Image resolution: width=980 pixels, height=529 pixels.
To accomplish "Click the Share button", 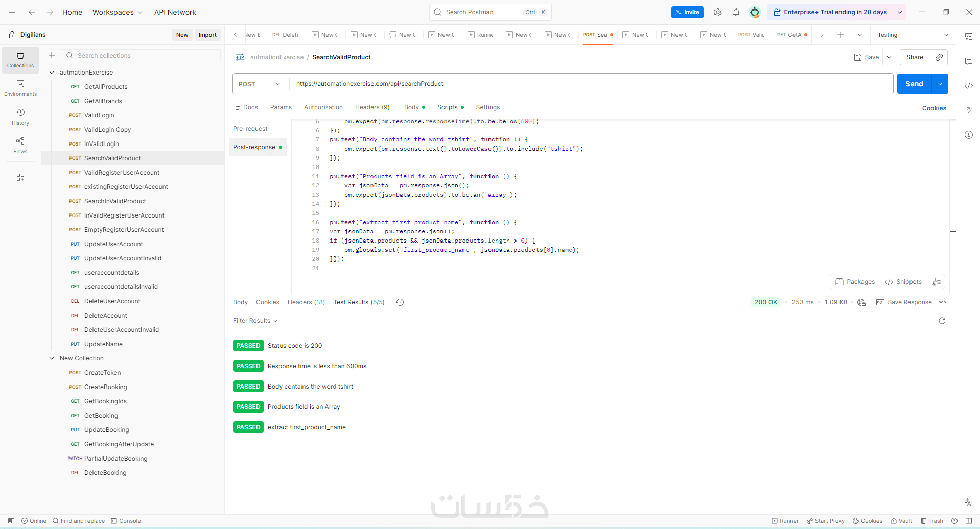I will coord(915,57).
